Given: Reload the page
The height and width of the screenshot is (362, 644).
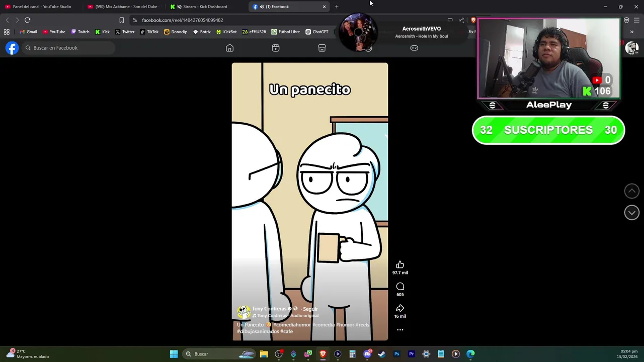Looking at the screenshot, I should (27, 20).
